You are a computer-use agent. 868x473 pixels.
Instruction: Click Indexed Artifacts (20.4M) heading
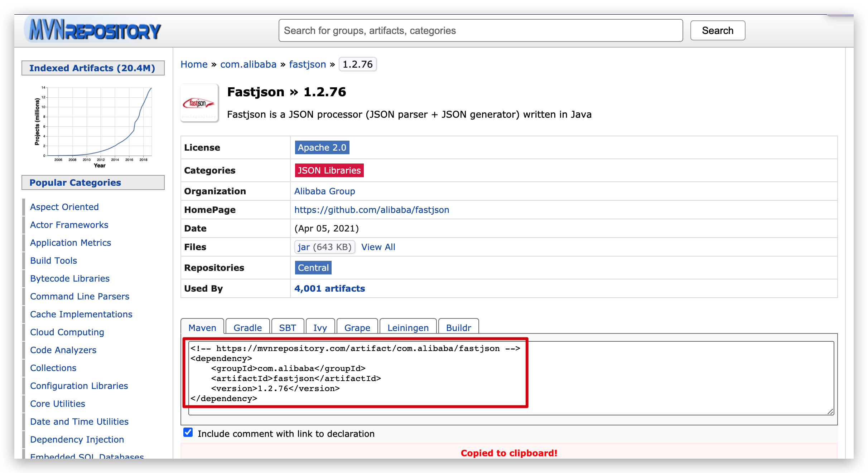[x=93, y=68]
